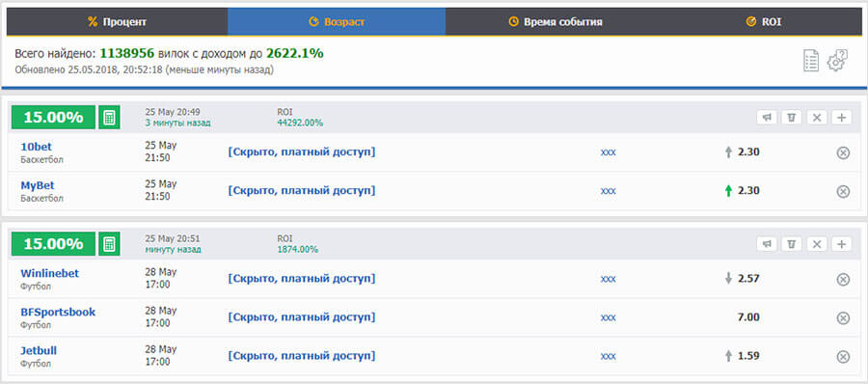Expand the first surebet with the plus icon
868x384 pixels.
pos(841,118)
